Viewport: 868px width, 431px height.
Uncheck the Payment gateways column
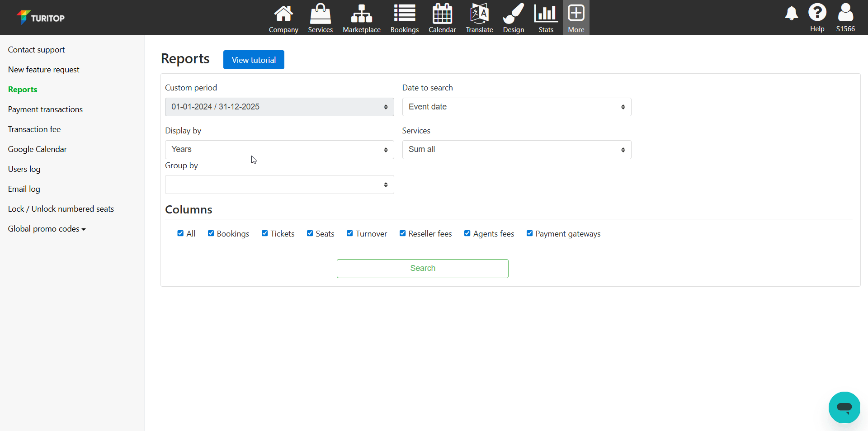529,233
